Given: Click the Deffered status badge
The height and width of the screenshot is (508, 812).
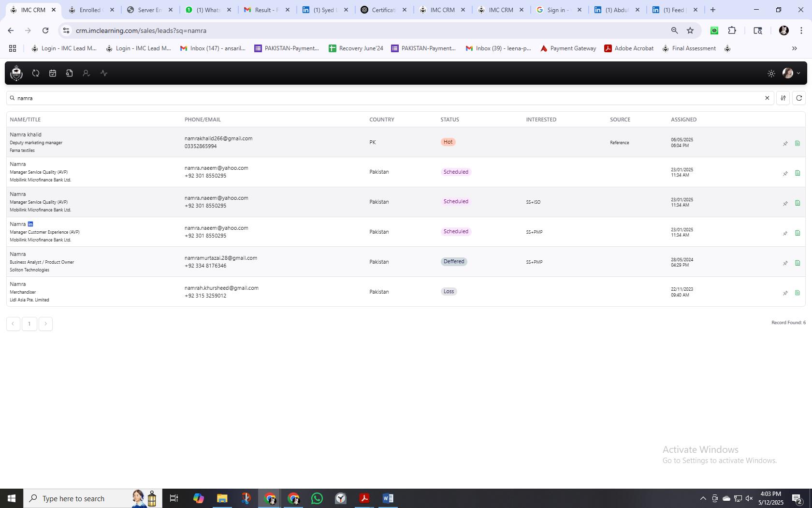Looking at the screenshot, I should point(454,261).
